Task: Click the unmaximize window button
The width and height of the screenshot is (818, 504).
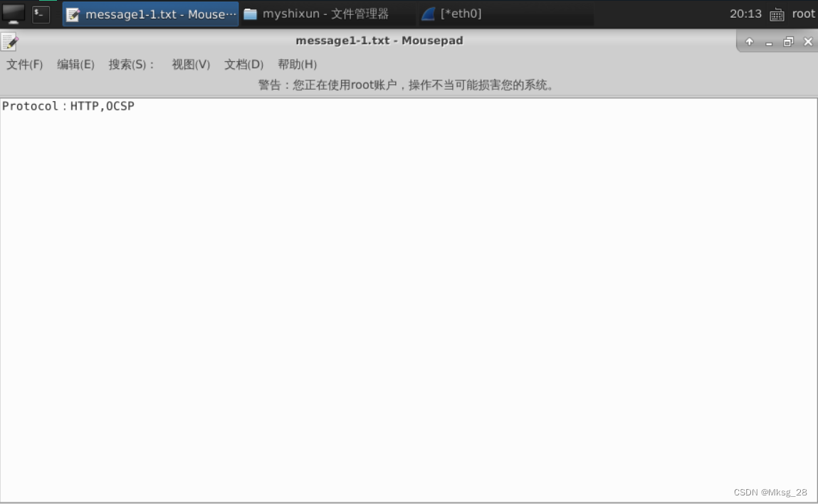Action: (788, 41)
